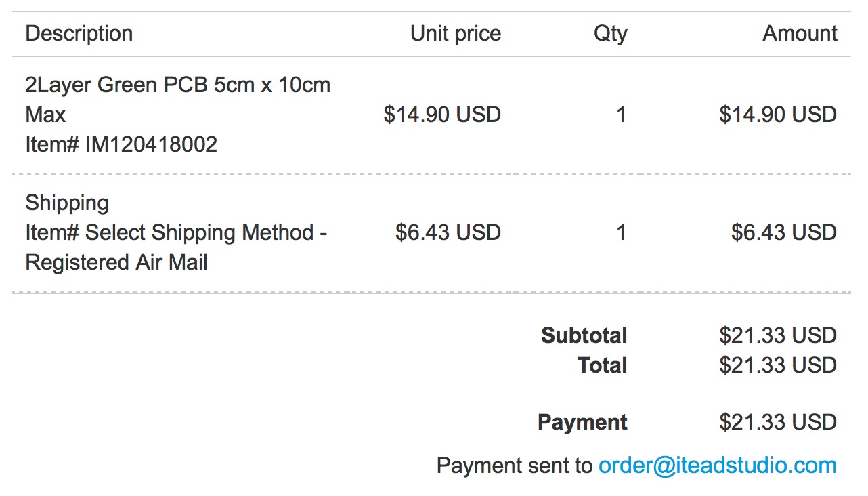Click the Payment label
868x496 pixels.
tap(582, 422)
